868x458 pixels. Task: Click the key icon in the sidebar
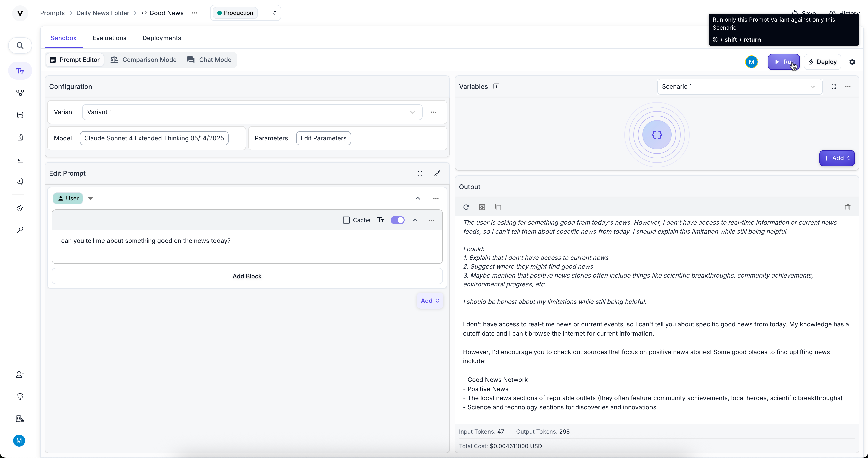[x=20, y=230]
